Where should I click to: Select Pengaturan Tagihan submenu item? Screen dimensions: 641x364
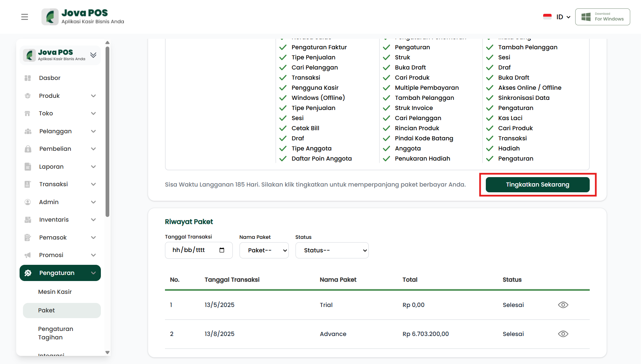pos(56,333)
